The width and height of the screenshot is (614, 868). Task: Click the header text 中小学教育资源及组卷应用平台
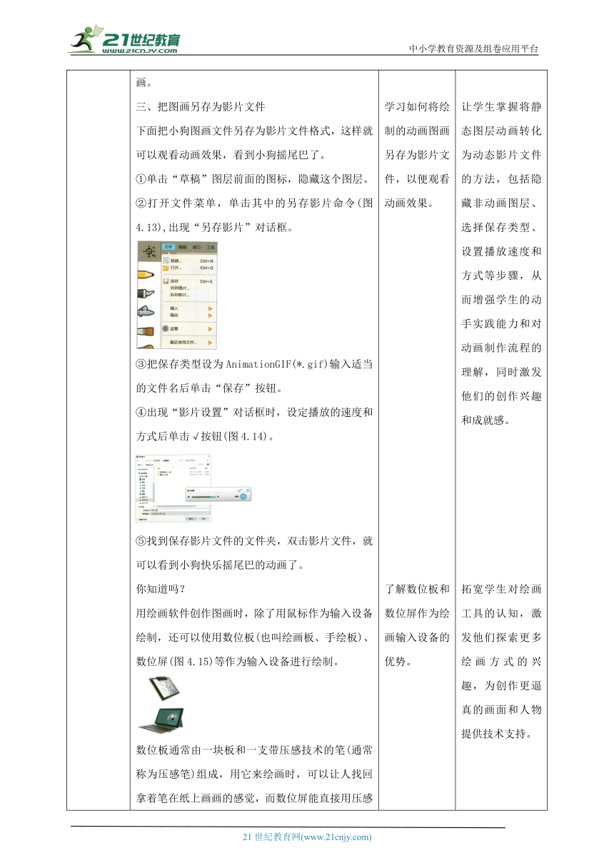474,49
